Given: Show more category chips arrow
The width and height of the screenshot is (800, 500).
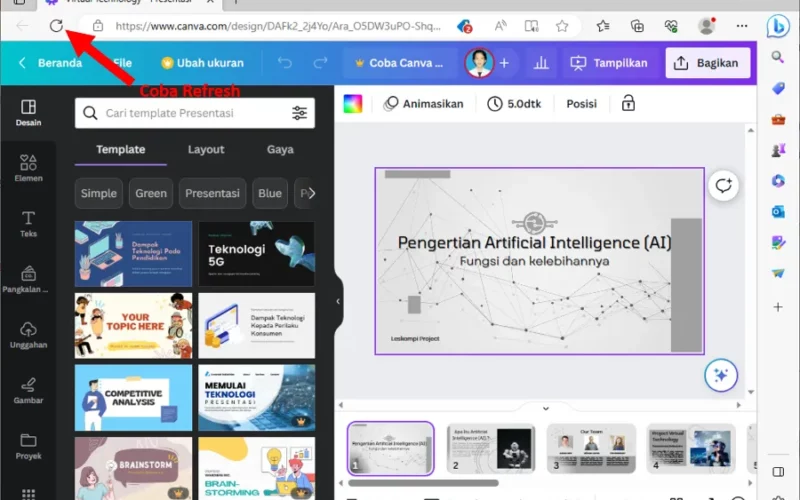Looking at the screenshot, I should [312, 193].
